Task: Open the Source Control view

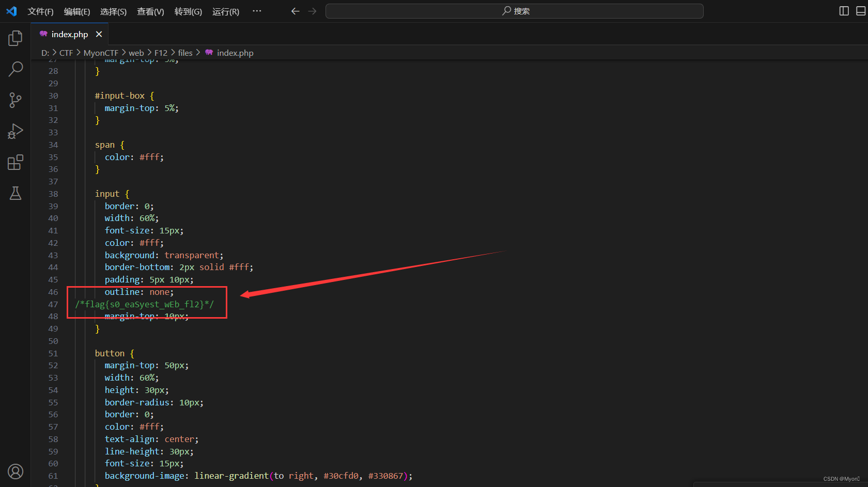Action: tap(16, 100)
